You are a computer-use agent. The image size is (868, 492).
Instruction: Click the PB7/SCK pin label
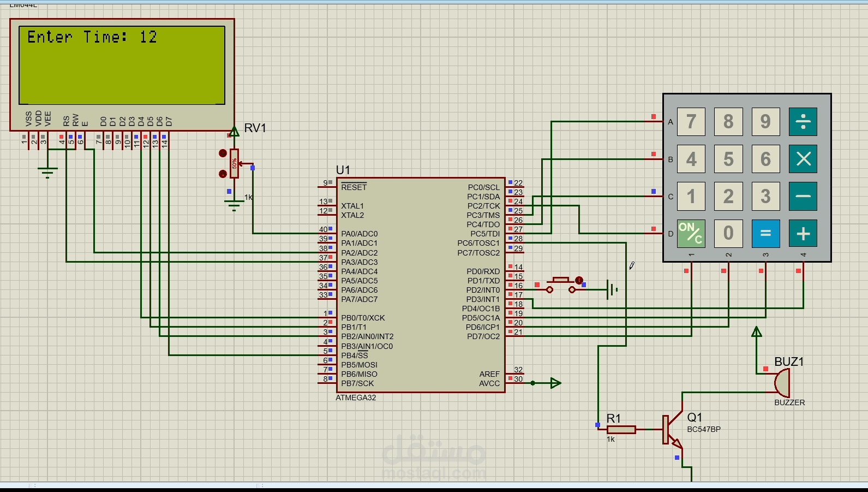[x=358, y=383]
